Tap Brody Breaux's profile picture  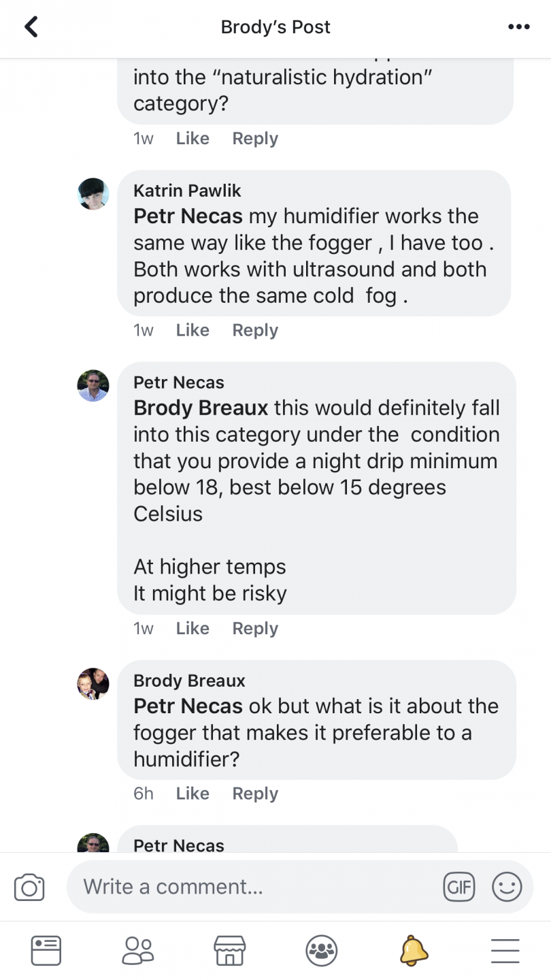(x=93, y=684)
